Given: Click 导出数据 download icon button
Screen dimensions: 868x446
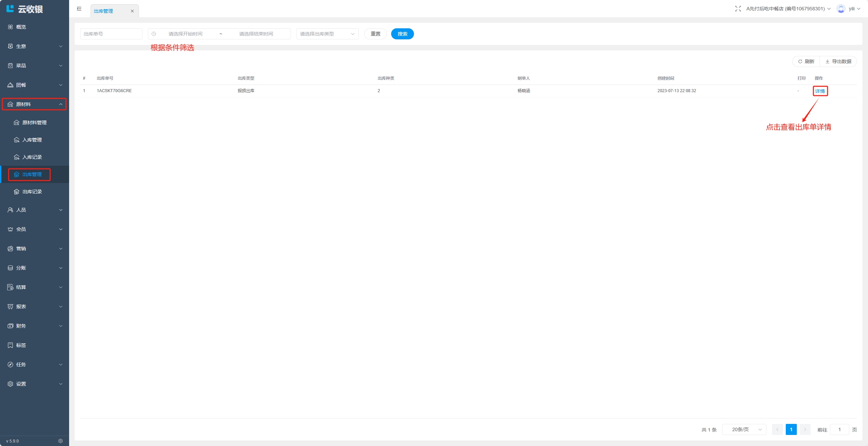Looking at the screenshot, I should point(838,61).
